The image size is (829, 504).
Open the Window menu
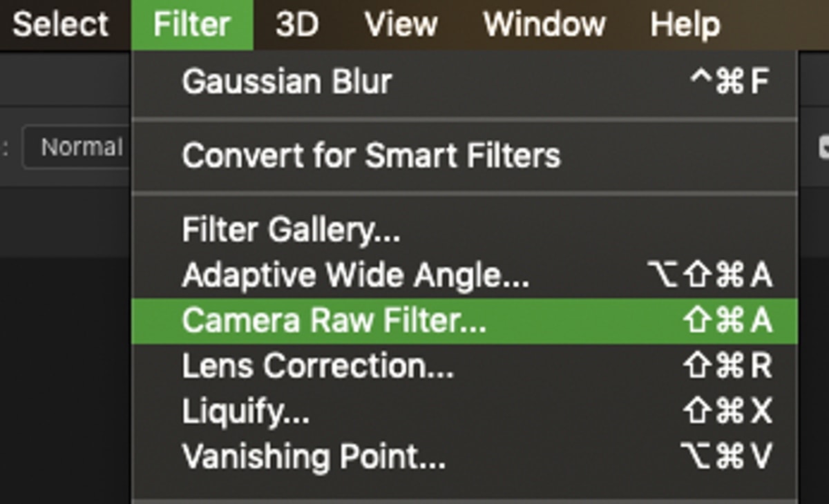(544, 25)
